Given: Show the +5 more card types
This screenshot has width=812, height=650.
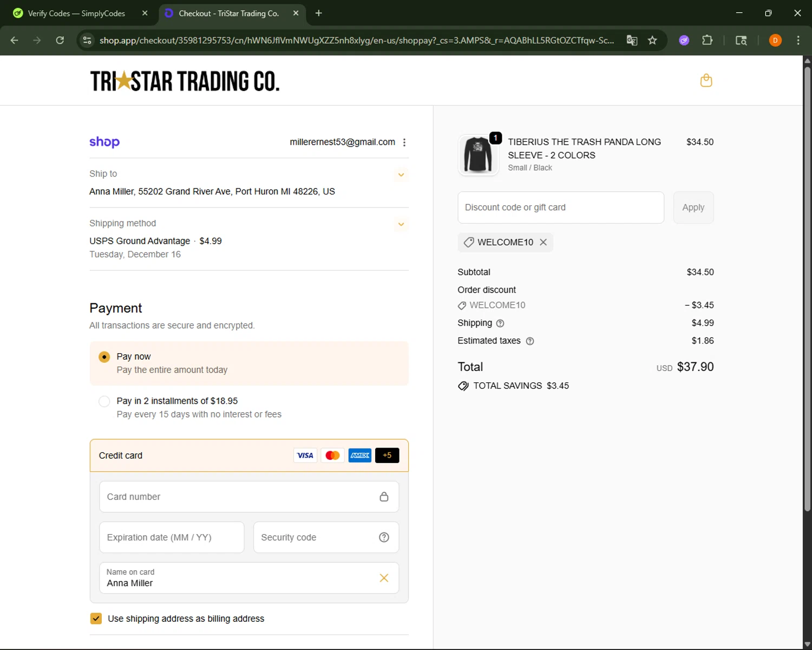Looking at the screenshot, I should [387, 456].
